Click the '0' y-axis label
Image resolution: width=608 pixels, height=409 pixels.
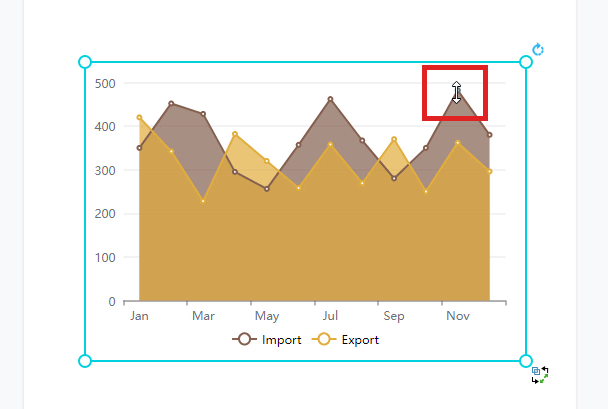click(x=112, y=302)
